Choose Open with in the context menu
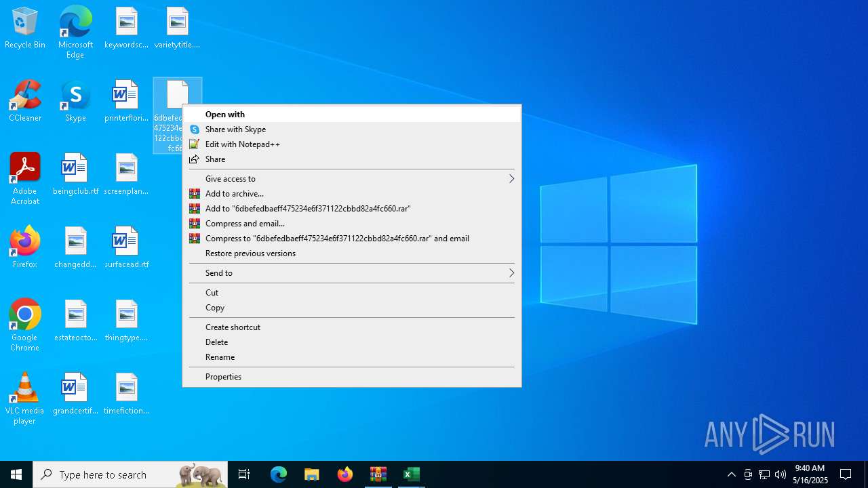Viewport: 868px width, 488px height. [x=352, y=115]
